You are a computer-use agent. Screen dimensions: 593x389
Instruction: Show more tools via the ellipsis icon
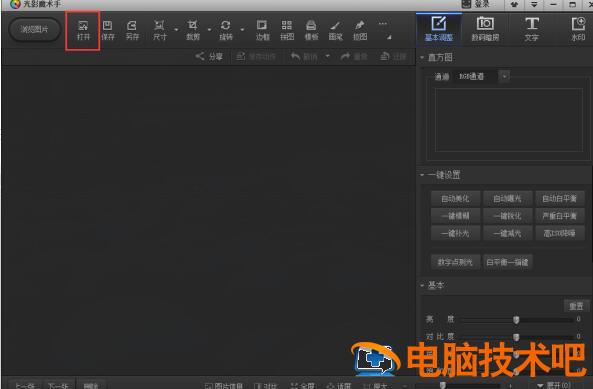click(383, 23)
